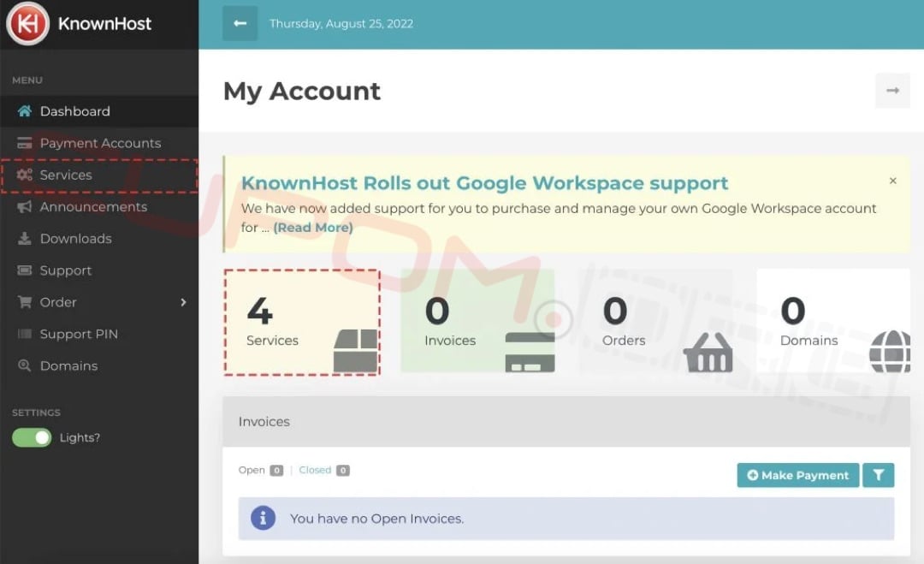Click the You have no Open Invoices message

(376, 519)
